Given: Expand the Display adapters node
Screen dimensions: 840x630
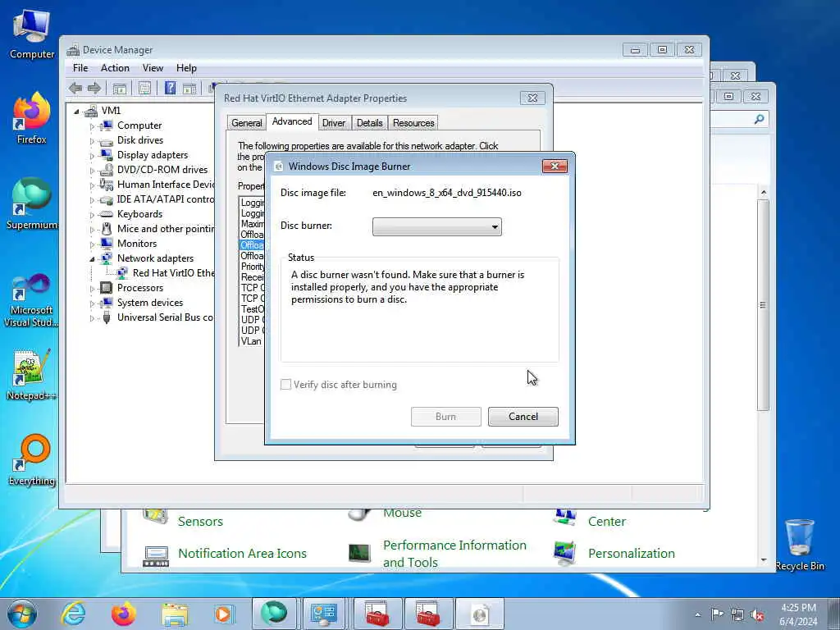Looking at the screenshot, I should pyautogui.click(x=92, y=155).
